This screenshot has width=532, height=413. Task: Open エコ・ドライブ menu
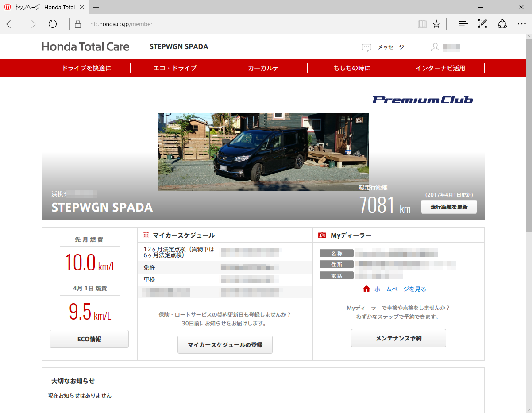point(175,68)
